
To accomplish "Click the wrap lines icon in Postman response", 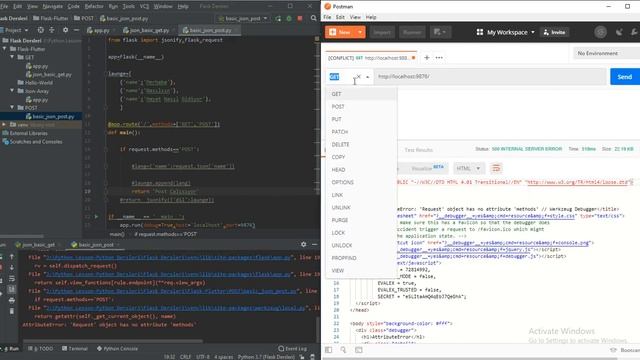I will (496, 168).
